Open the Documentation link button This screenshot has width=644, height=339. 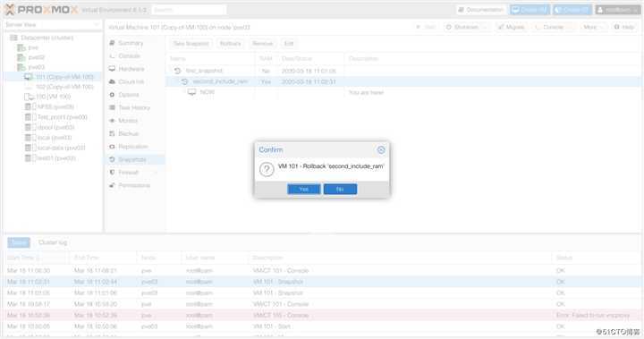point(481,10)
